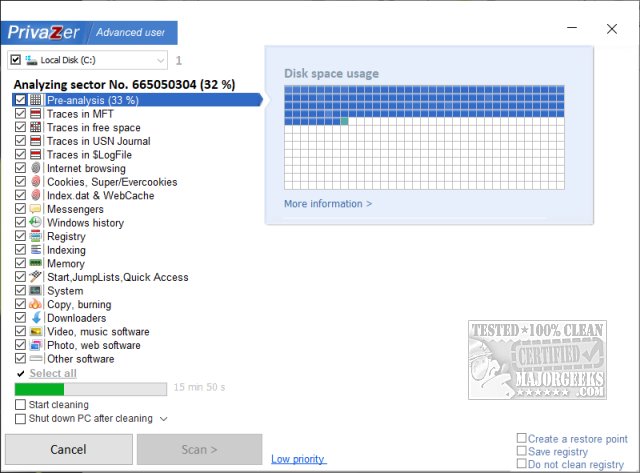Switch to the Advanced user mode tab
This screenshot has width=640, height=473.
coord(131,32)
